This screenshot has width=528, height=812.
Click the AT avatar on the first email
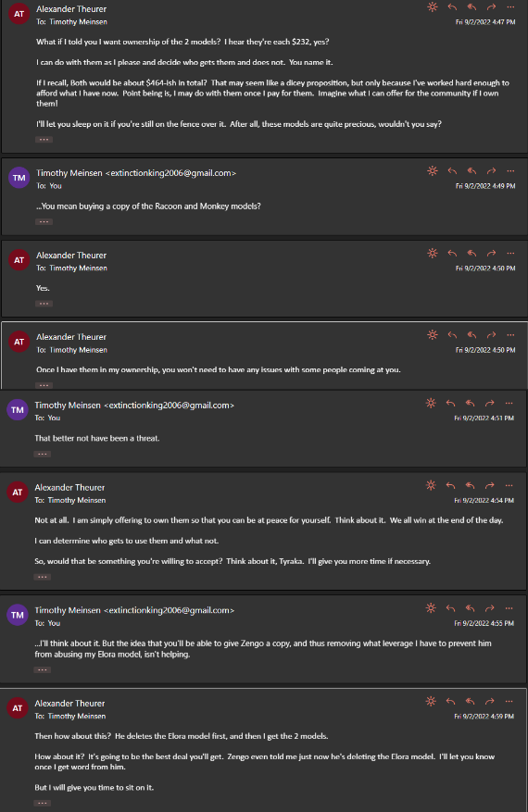coord(19,14)
